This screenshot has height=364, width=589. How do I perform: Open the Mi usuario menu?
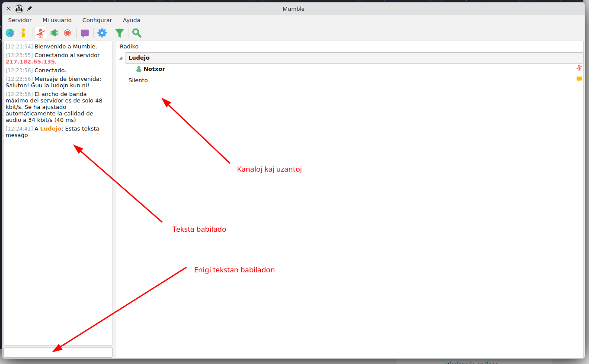coord(57,20)
